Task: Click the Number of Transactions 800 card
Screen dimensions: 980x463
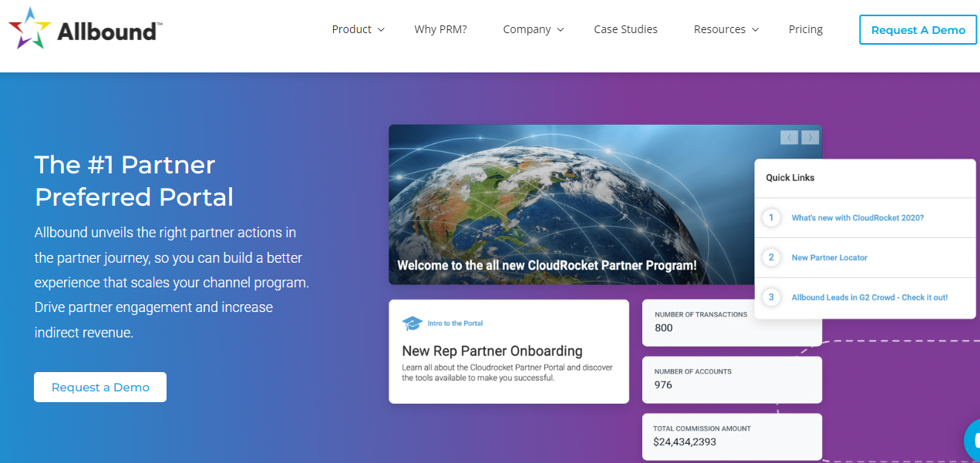Action: pyautogui.click(x=732, y=322)
